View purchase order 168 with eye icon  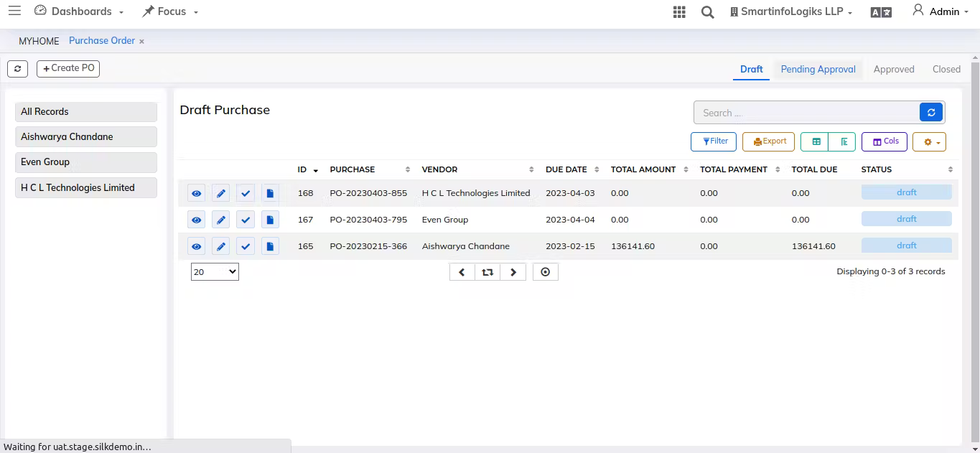tap(197, 193)
